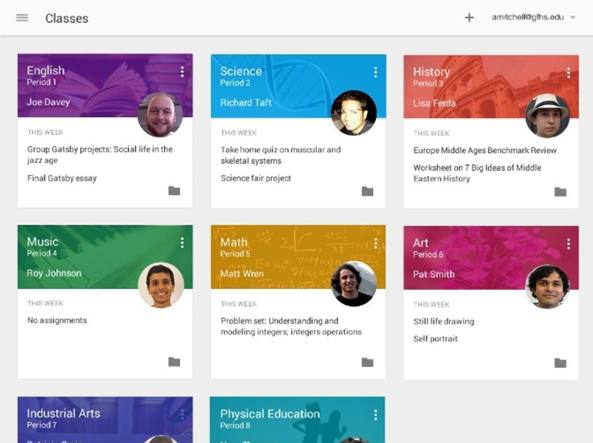
Task: Open Science fair project assignment
Action: [256, 178]
